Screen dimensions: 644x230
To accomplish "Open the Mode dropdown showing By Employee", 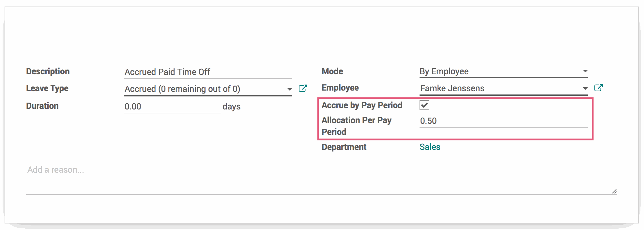I will click(504, 71).
